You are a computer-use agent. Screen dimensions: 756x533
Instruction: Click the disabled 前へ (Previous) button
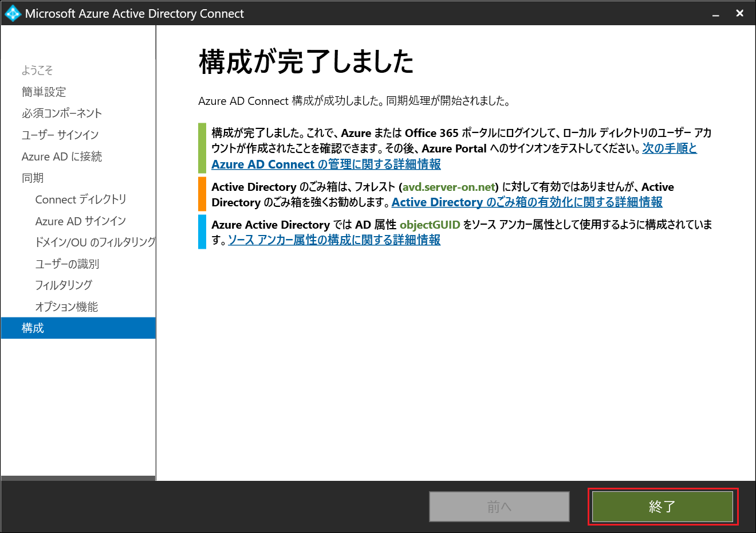point(499,507)
